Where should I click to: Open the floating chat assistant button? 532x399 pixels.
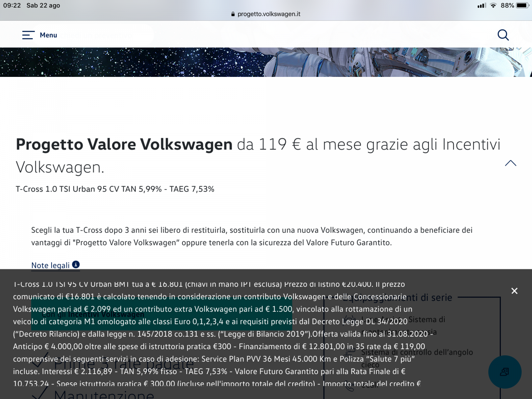[x=505, y=372]
